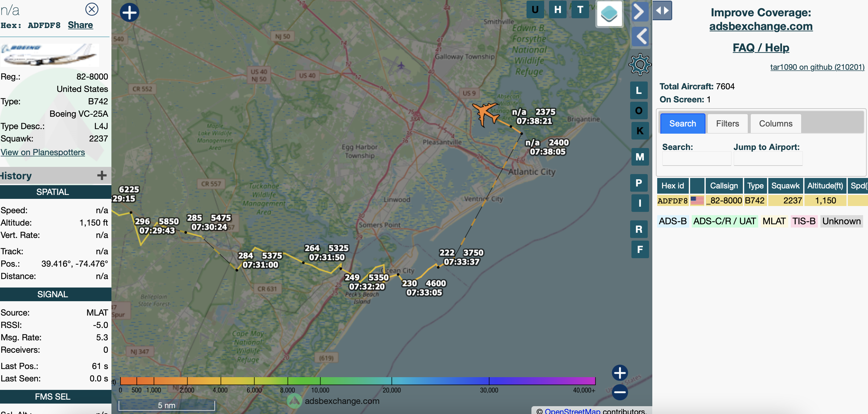This screenshot has height=414, width=868.
Task: Open tar1090 on github link
Action: [x=817, y=67]
